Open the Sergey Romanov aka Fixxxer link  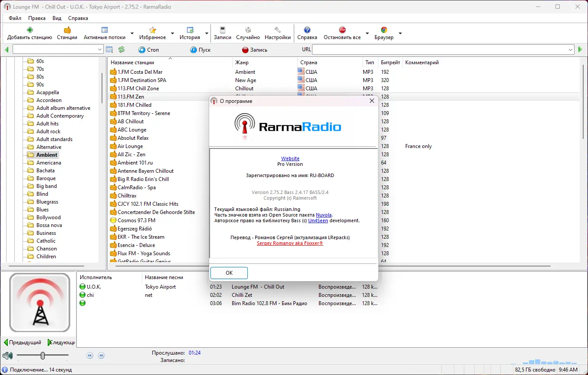pyautogui.click(x=290, y=243)
